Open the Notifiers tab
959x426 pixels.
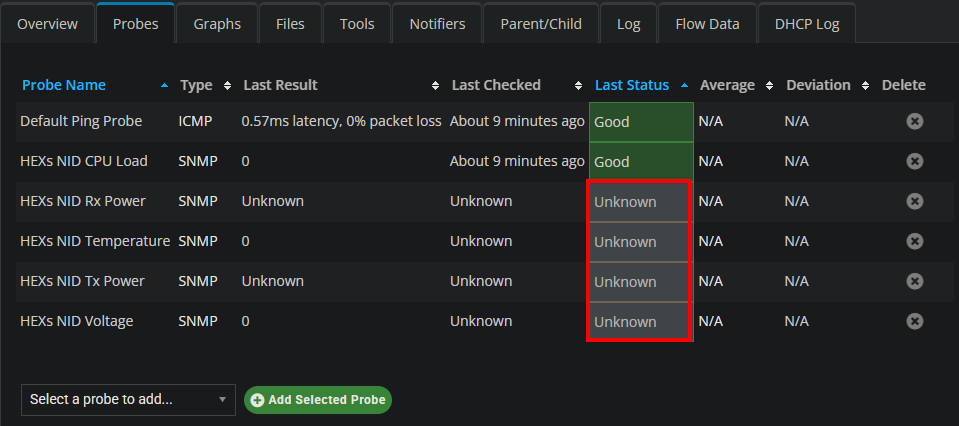click(437, 24)
